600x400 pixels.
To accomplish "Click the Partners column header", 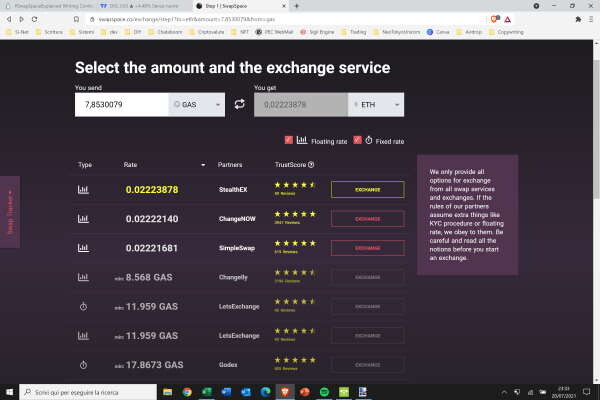I will 230,165.
